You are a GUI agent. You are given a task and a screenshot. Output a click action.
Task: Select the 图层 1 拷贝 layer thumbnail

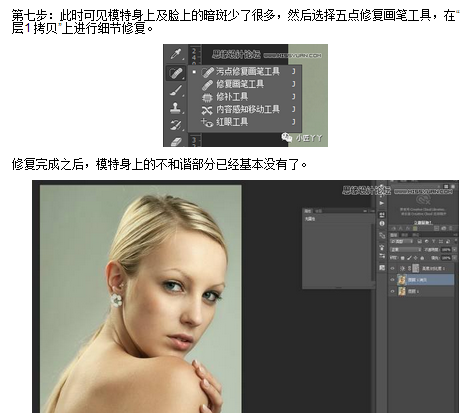coord(401,280)
